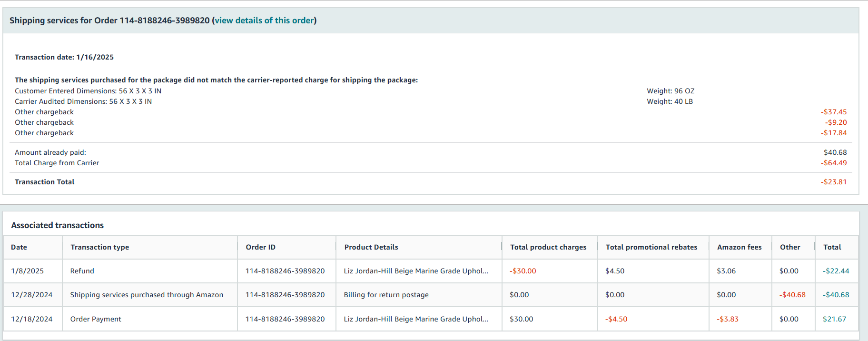Screen dimensions: 868x341
Task: Select the Billing for return postage cell
Action: pyautogui.click(x=386, y=295)
